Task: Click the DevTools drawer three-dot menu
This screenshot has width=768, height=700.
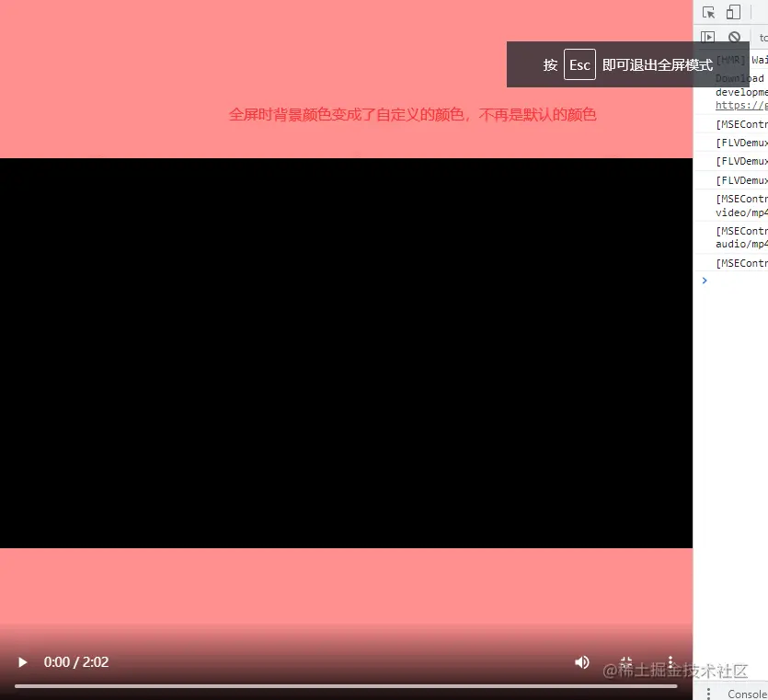Action: click(707, 693)
